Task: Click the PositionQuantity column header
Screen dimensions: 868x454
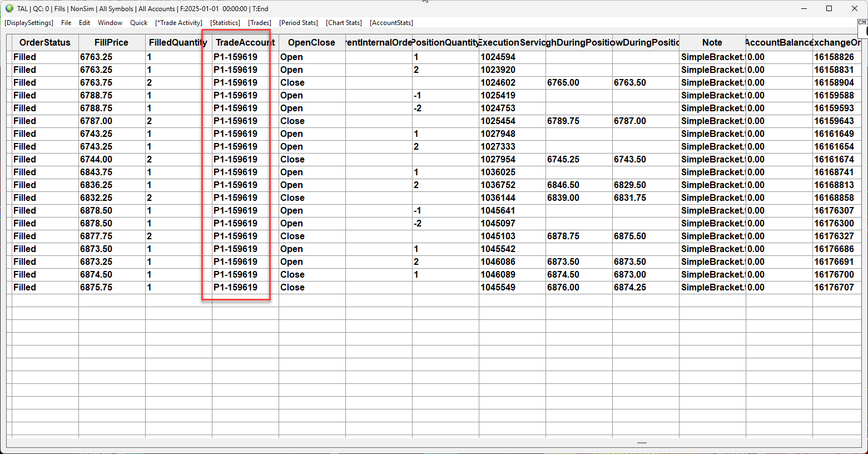Action: click(x=445, y=42)
